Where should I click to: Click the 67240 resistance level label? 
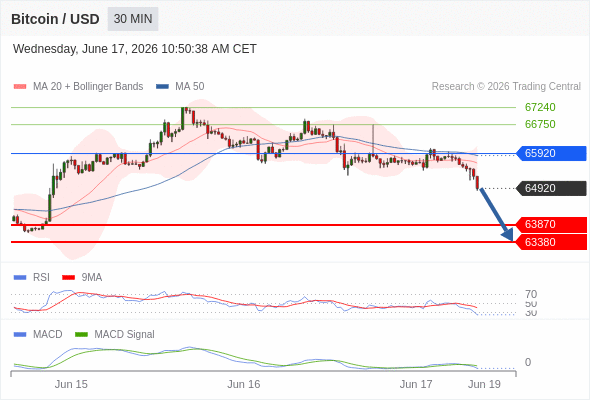tap(540, 107)
